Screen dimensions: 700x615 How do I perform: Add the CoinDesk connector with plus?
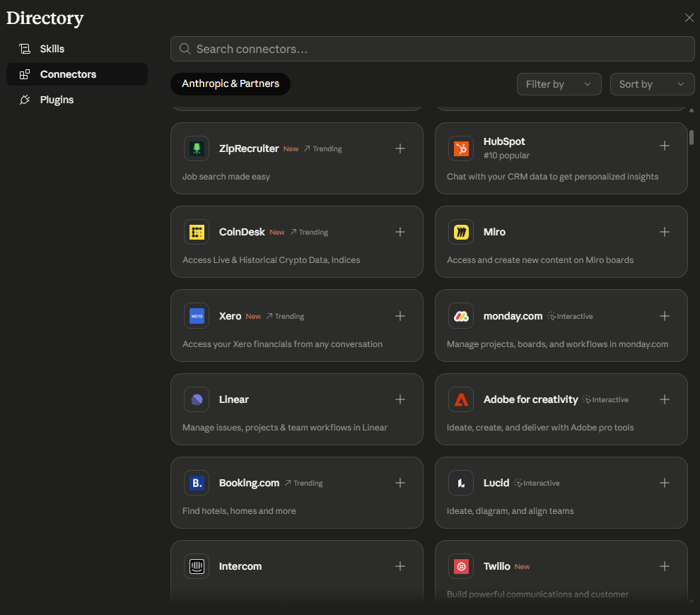click(x=400, y=232)
